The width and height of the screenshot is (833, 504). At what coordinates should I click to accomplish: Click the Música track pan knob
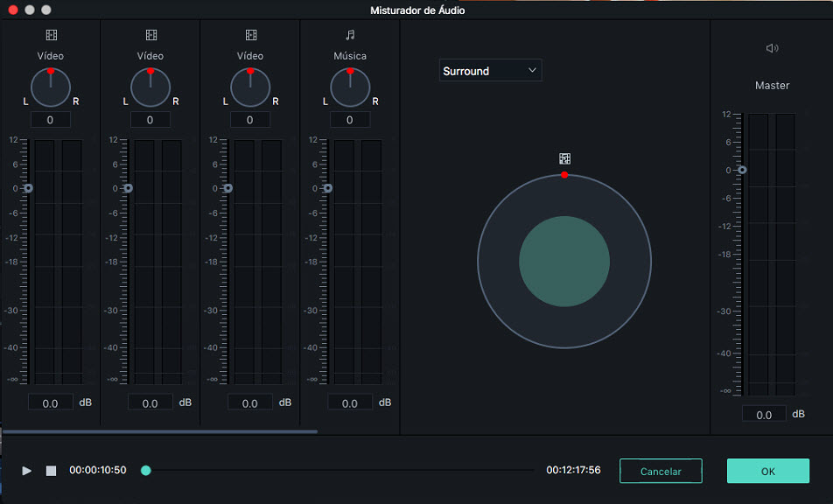click(x=350, y=87)
